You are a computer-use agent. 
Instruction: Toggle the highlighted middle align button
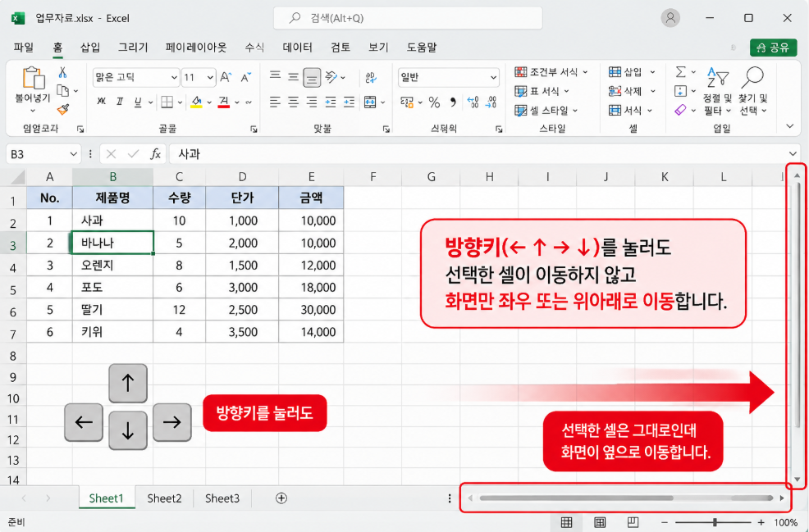tap(312, 77)
